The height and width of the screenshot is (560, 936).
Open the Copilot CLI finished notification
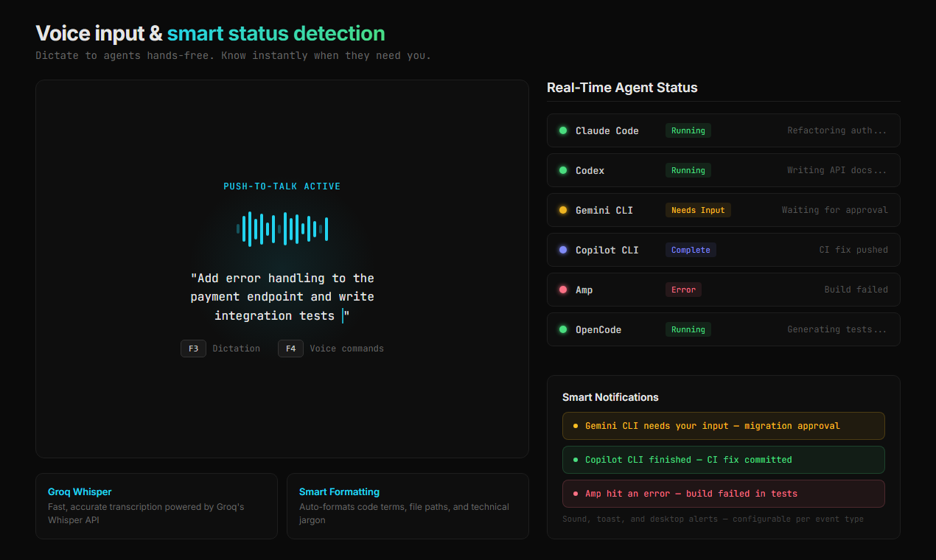point(724,460)
